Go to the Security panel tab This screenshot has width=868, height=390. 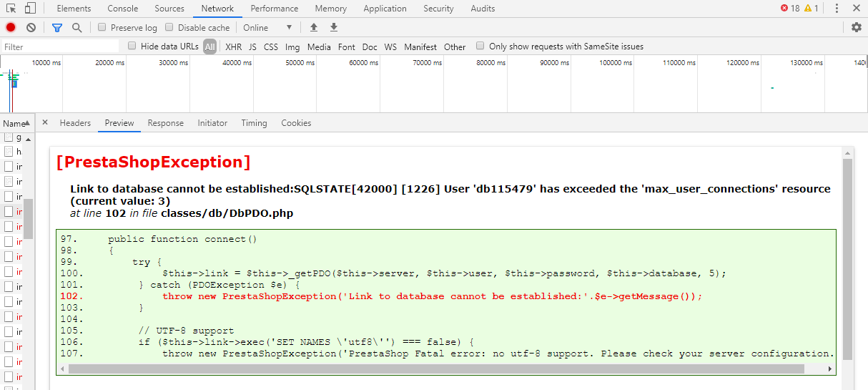pyautogui.click(x=438, y=9)
